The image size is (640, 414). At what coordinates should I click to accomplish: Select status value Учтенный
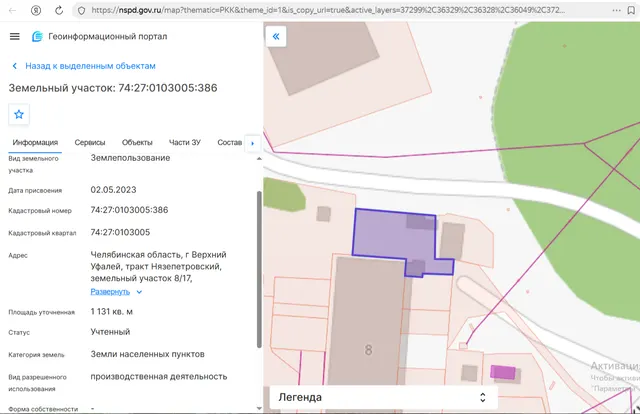(x=110, y=332)
